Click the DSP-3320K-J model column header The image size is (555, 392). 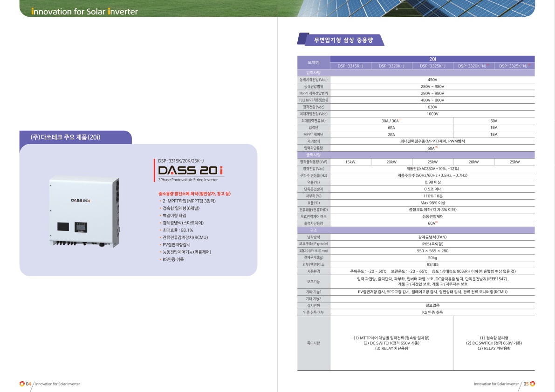pos(391,66)
